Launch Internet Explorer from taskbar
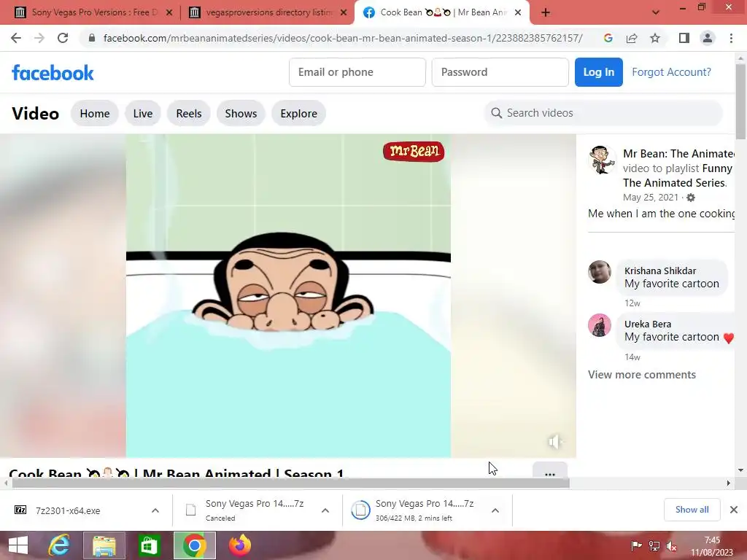Image resolution: width=747 pixels, height=560 pixels. click(59, 545)
